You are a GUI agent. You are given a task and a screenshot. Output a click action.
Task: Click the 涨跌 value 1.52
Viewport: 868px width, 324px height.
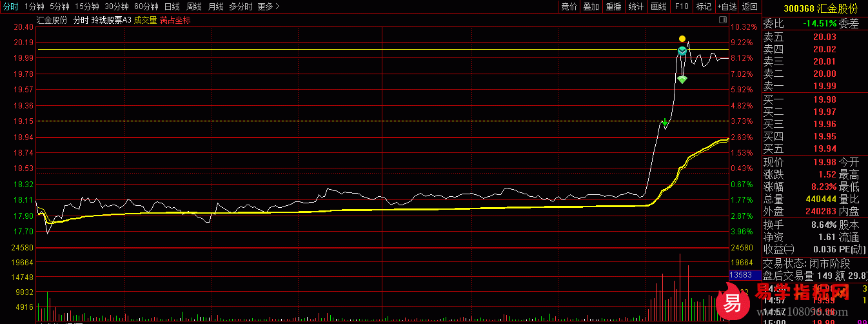827,174
